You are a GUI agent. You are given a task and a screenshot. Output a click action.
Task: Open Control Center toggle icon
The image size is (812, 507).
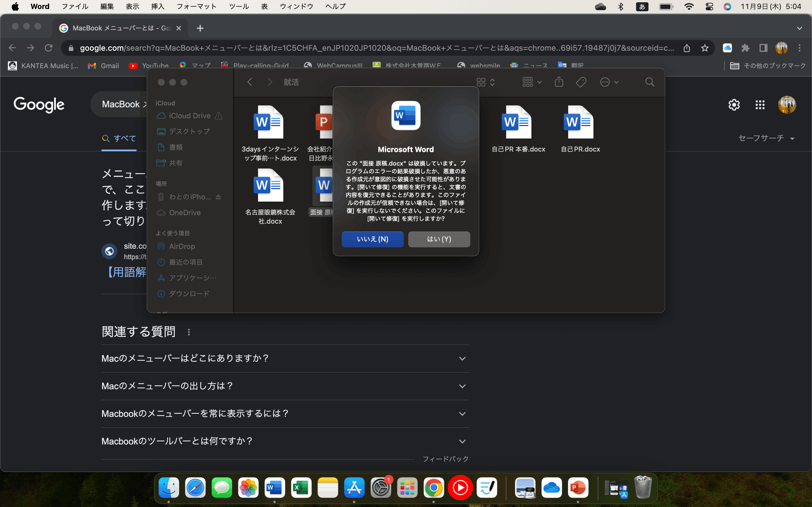click(709, 6)
